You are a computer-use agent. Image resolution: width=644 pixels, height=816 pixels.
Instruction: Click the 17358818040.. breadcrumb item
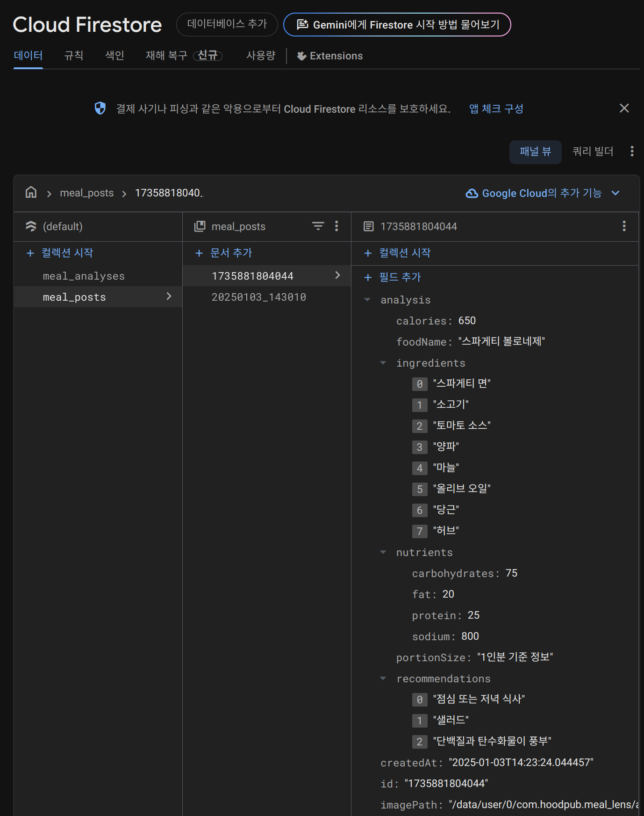[x=169, y=193]
